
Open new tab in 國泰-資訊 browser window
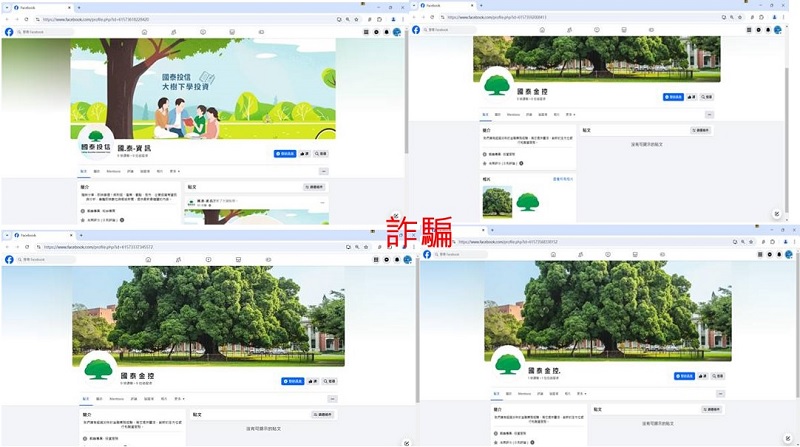(79, 8)
